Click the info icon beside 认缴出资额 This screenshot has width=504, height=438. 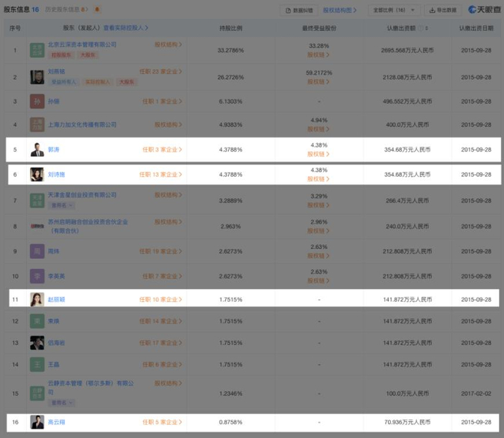tap(420, 28)
